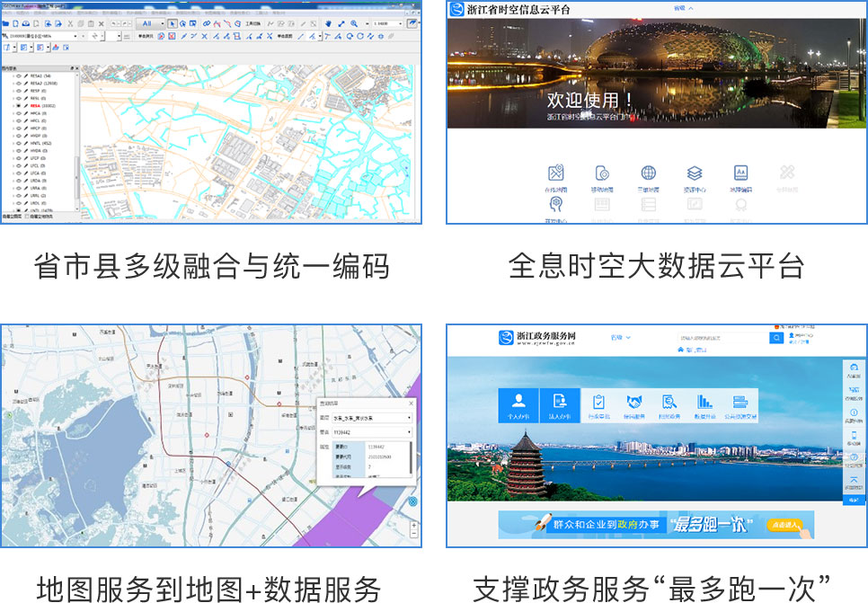Viewport: 868px width, 603px height.
Task: Click the scissors cut icon in GIS toolbar
Action: [x=70, y=23]
